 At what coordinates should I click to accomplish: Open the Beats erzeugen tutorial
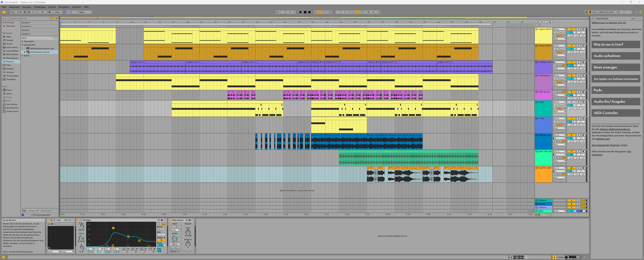[x=616, y=67]
